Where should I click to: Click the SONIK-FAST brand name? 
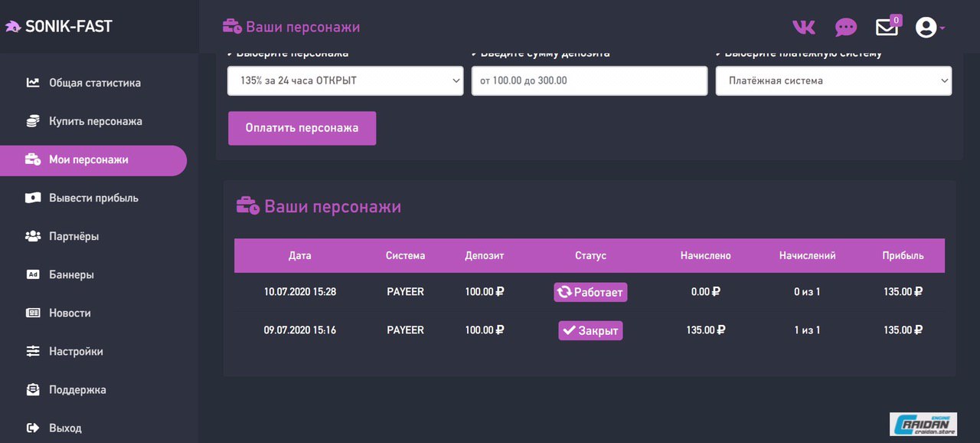[x=69, y=27]
